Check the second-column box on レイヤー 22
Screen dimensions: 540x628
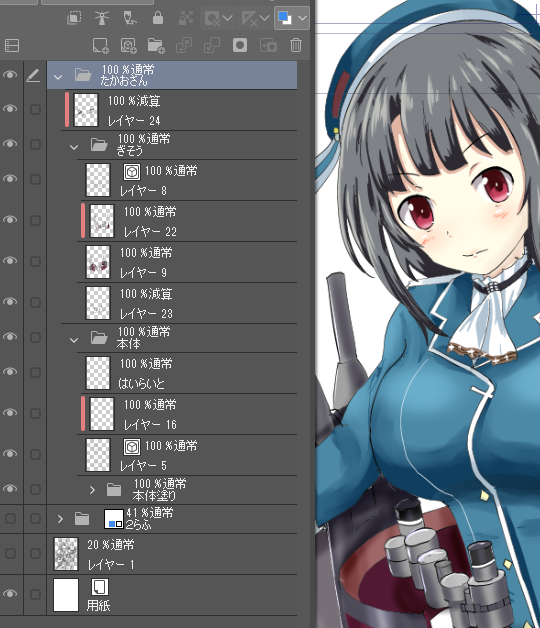[35, 220]
